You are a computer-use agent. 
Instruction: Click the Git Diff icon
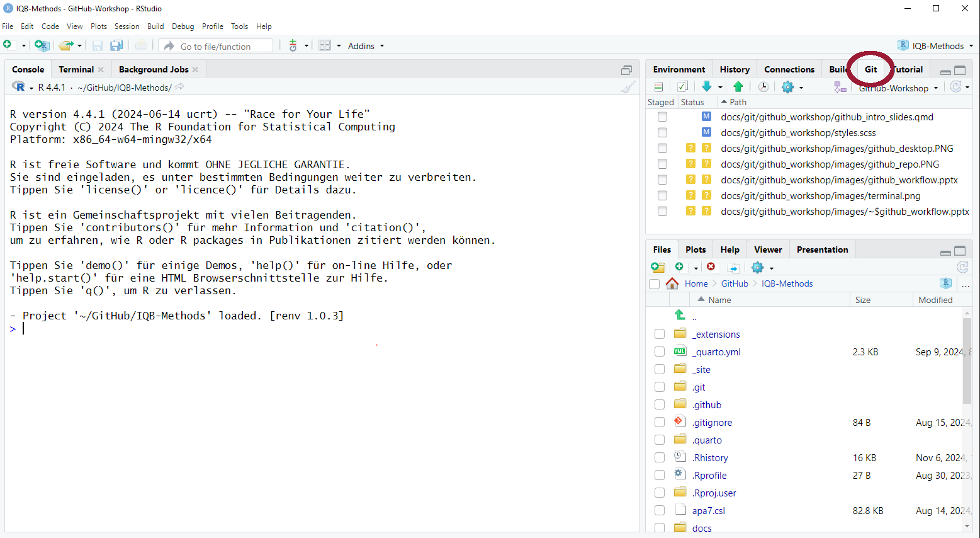[x=658, y=87]
